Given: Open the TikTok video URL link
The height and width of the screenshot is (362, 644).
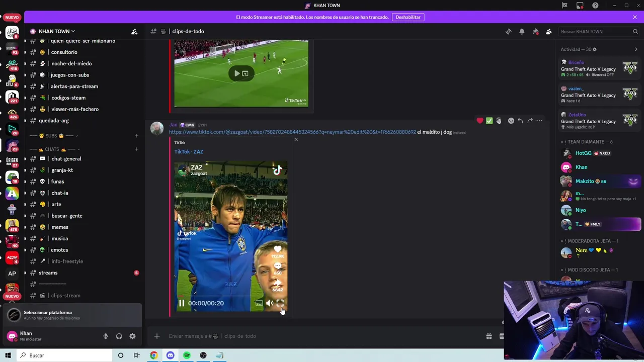Looking at the screenshot, I should [292, 132].
